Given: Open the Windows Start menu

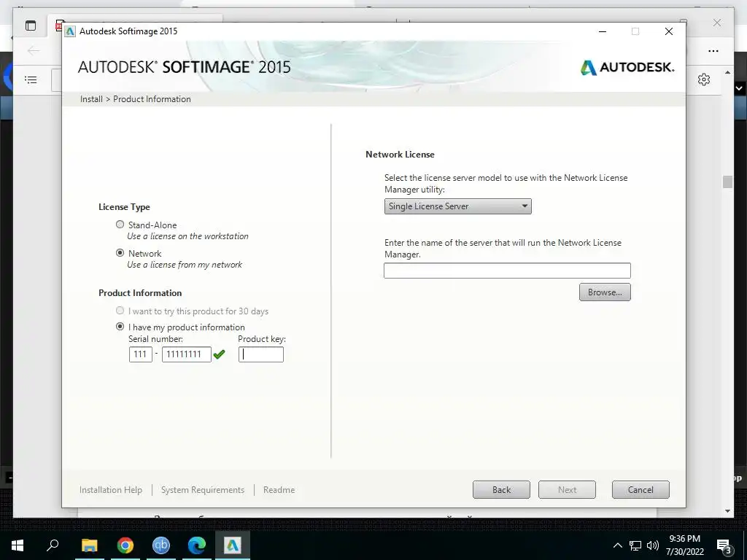Looking at the screenshot, I should tap(18, 545).
